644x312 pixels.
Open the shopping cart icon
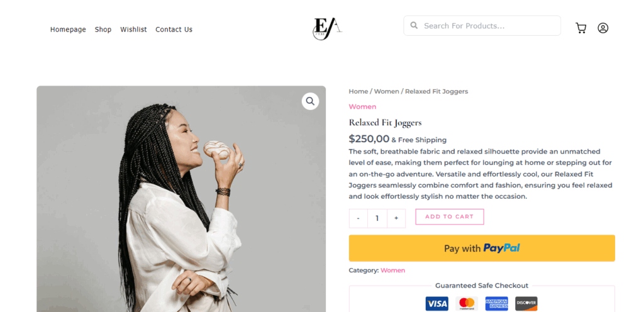580,28
